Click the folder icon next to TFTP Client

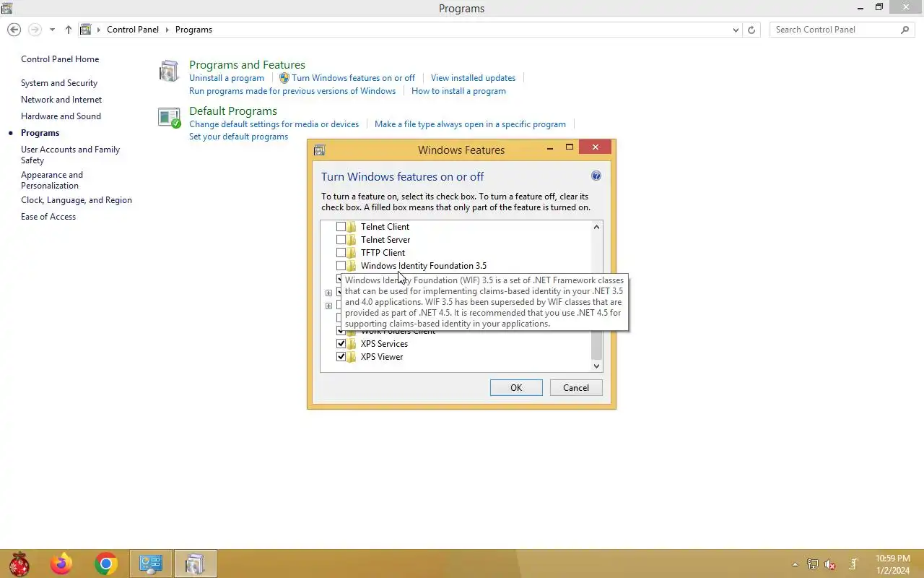pos(352,253)
